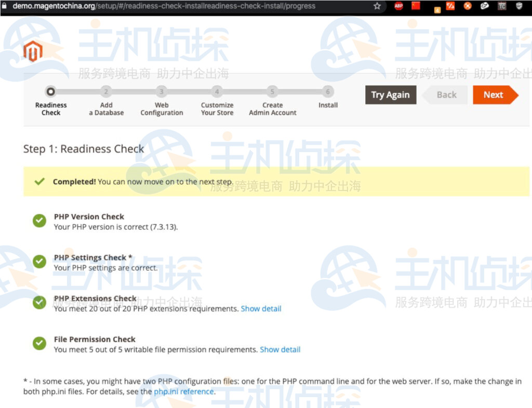
Task: Select the Readiness Check step
Action: click(x=51, y=92)
